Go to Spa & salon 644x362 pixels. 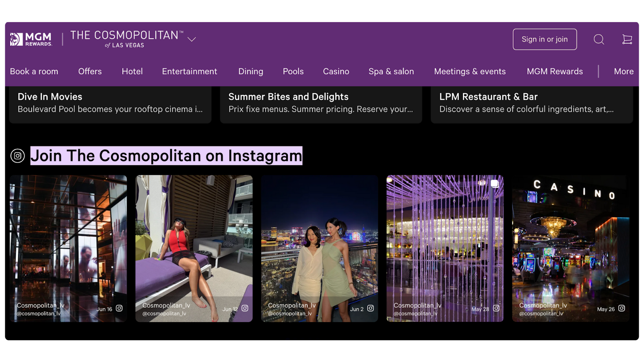click(391, 71)
